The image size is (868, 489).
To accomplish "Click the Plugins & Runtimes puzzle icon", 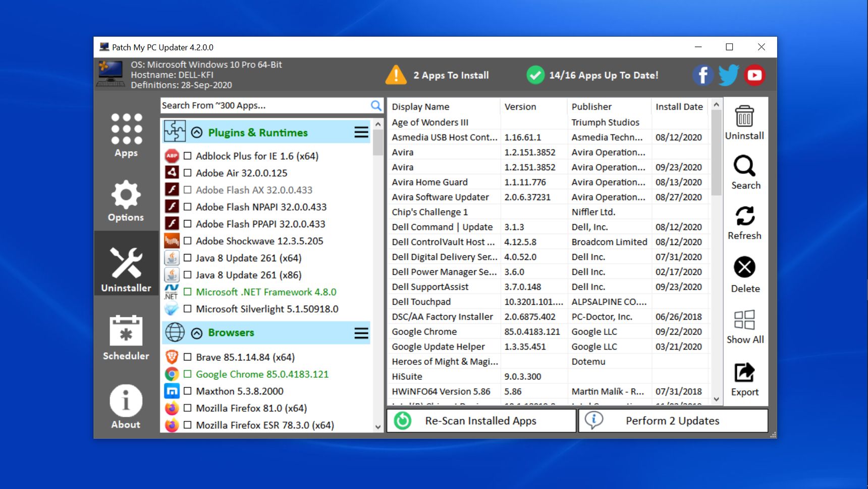I will coord(175,132).
